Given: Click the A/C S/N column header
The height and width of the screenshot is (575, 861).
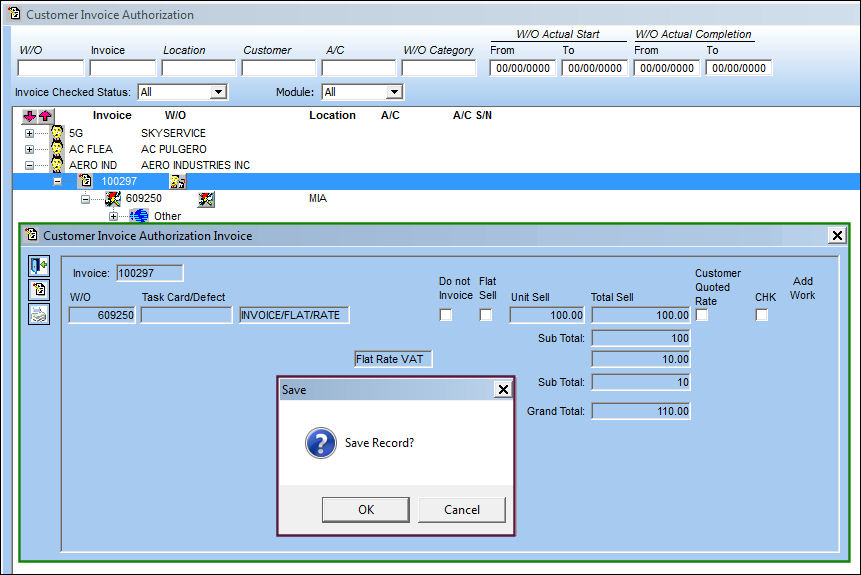Looking at the screenshot, I should [472, 115].
